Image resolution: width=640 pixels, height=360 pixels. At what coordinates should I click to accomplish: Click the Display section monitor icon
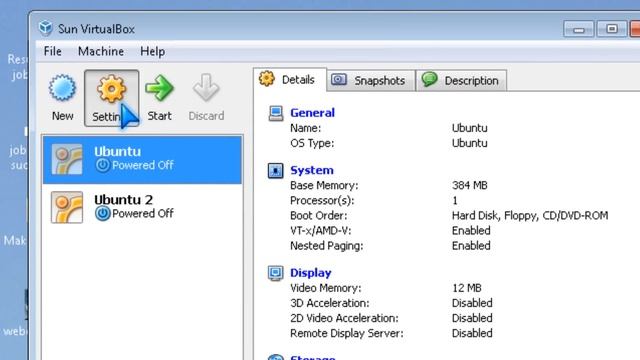click(x=276, y=273)
